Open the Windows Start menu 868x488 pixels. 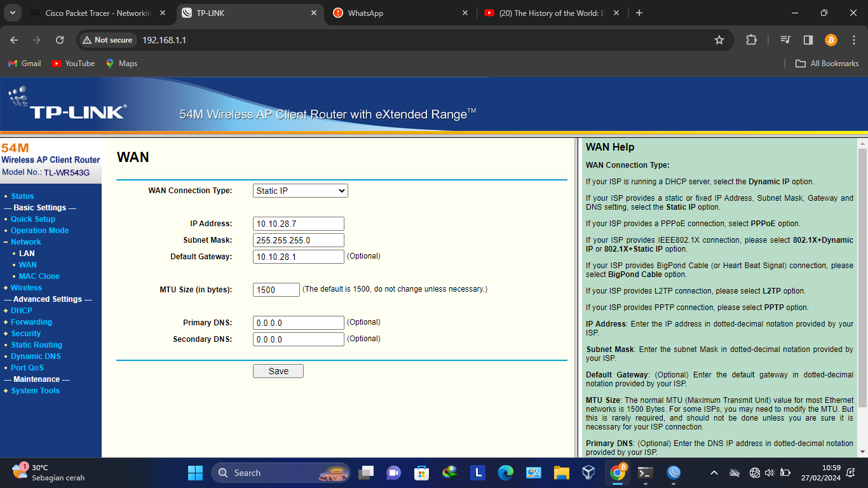pos(195,473)
